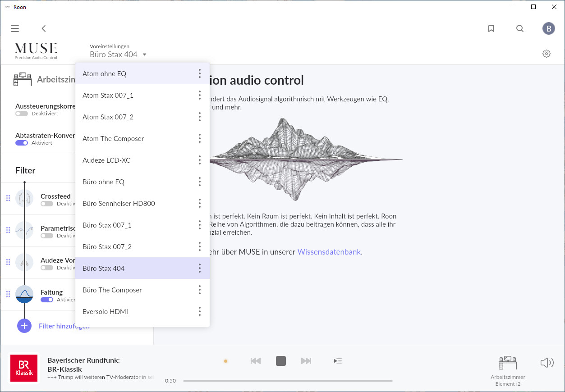This screenshot has width=565, height=392.
Task: Select Arbeitszimmer zone icon in footer
Action: tap(508, 363)
